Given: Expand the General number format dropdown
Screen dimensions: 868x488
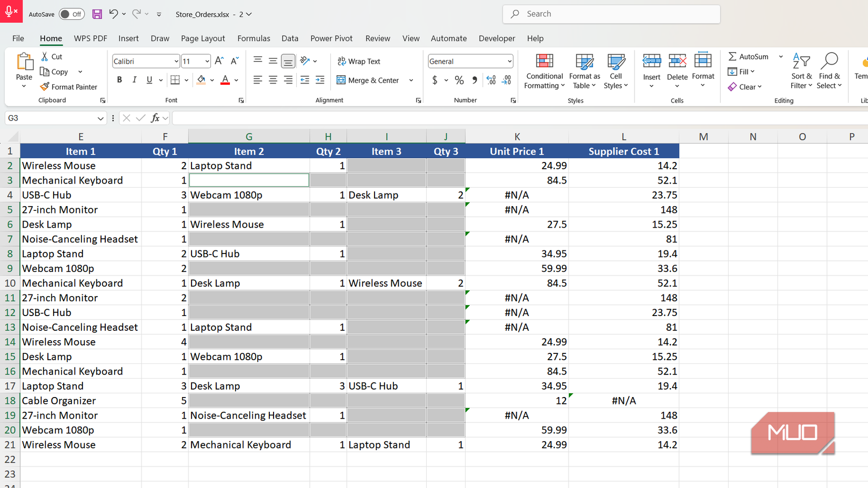Looking at the screenshot, I should point(509,62).
